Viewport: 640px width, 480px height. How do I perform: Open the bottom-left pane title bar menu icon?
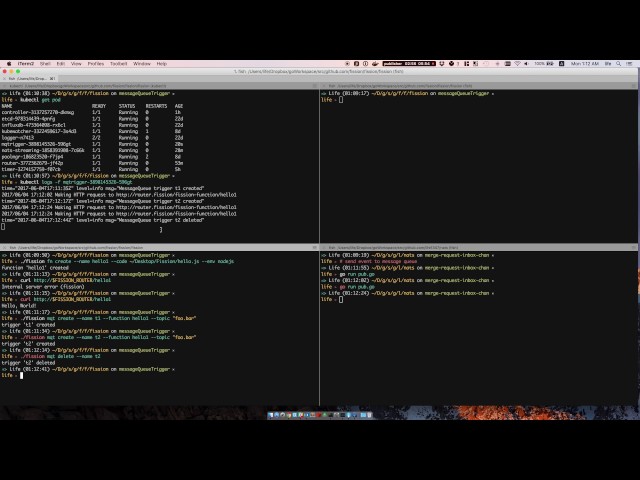coord(315,247)
